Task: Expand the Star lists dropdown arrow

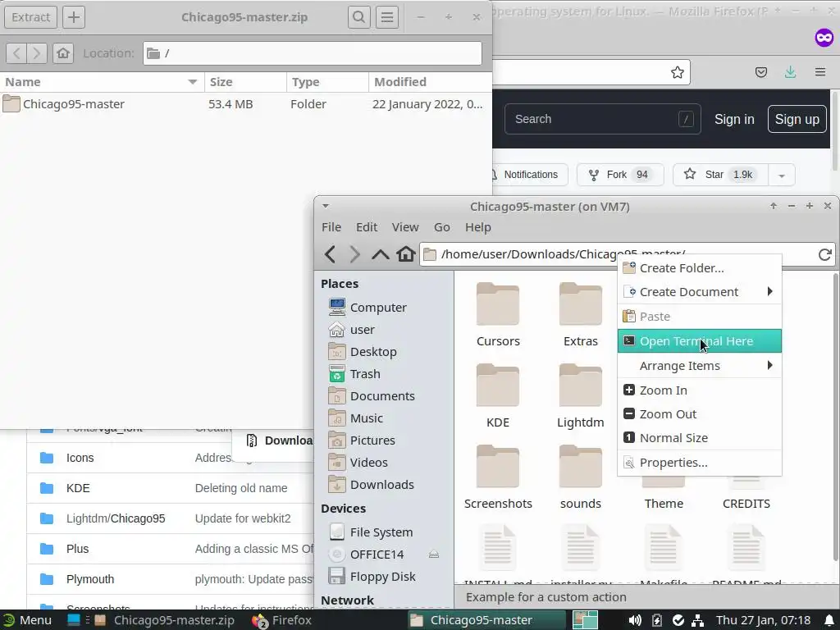Action: tap(782, 176)
